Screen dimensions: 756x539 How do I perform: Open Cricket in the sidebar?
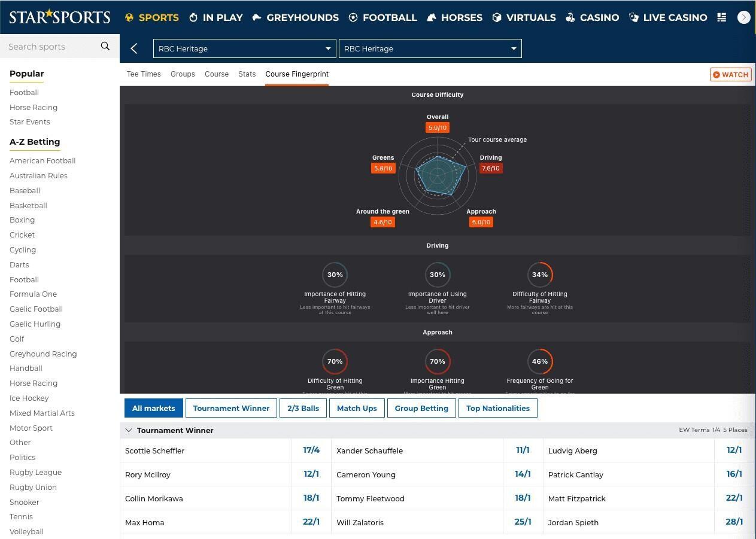click(22, 235)
